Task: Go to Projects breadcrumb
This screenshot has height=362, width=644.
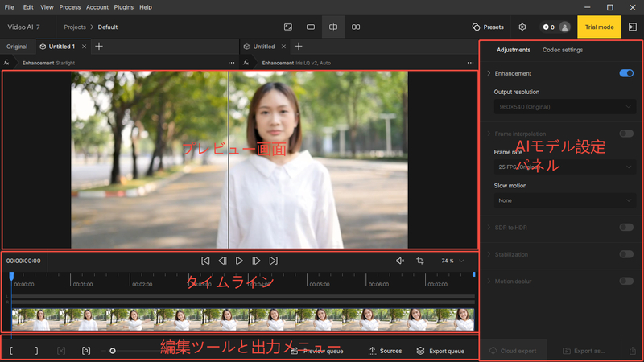Action: [75, 27]
